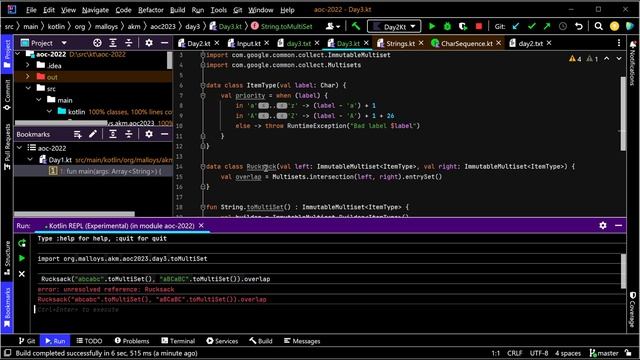The height and width of the screenshot is (360, 640).
Task: Open the Build menu
Action: tap(178, 10)
